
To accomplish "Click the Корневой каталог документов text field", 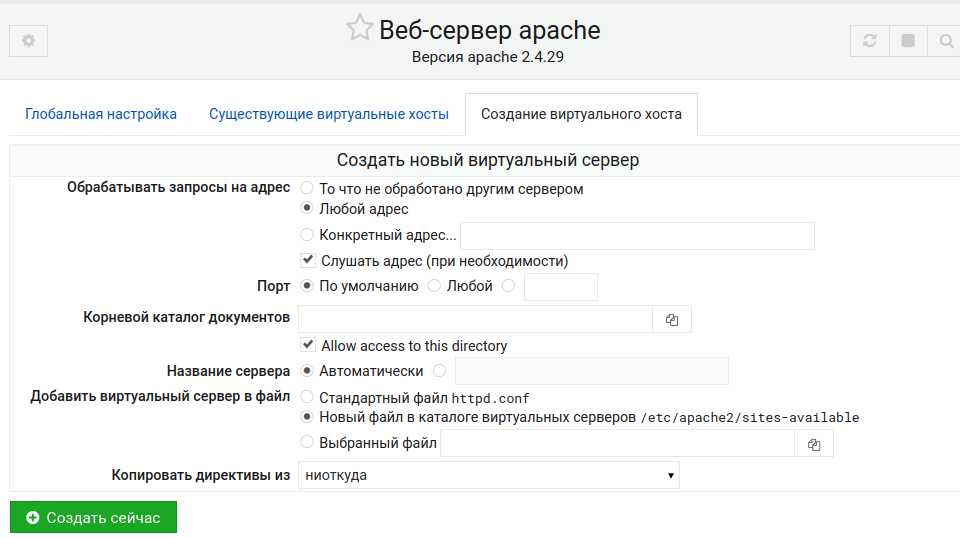I will (x=475, y=319).
